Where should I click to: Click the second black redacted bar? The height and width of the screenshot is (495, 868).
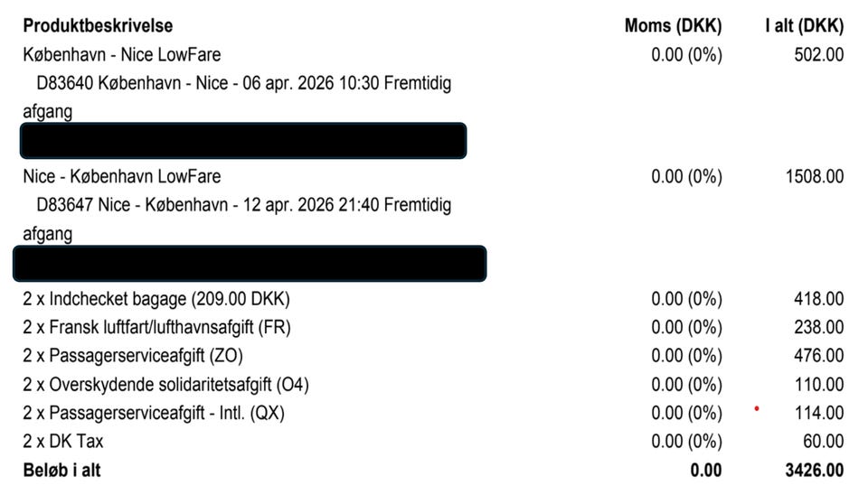click(250, 263)
